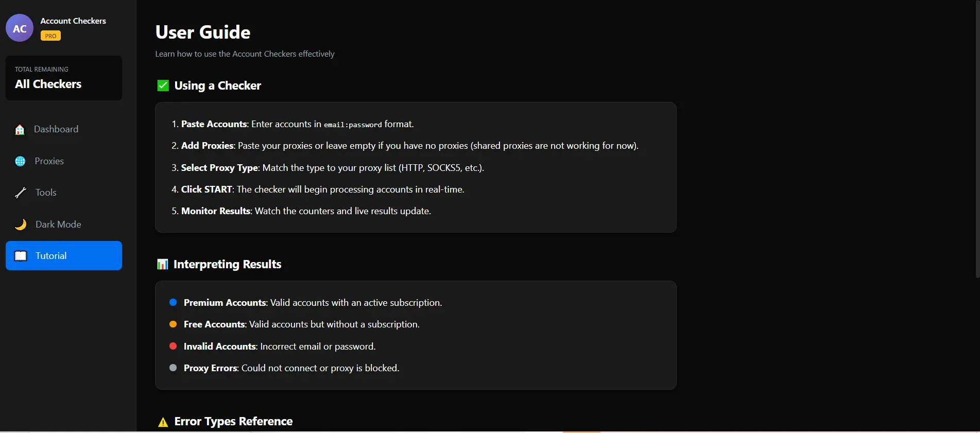Click the Dark Mode moon icon

pyautogui.click(x=21, y=224)
